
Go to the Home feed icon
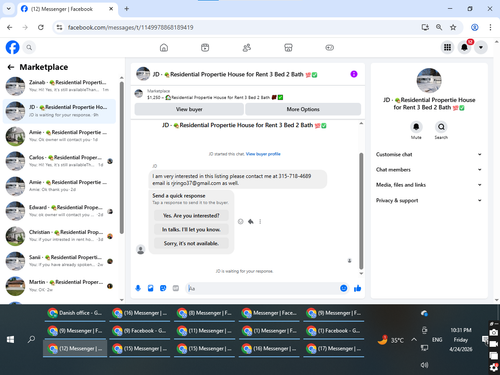164,48
